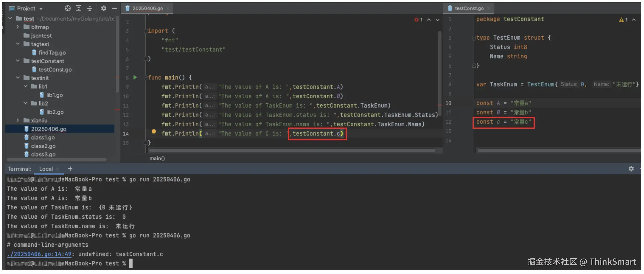Viewport: 644px width, 274px height.
Task: Click const B declaration line
Action: 503,113
